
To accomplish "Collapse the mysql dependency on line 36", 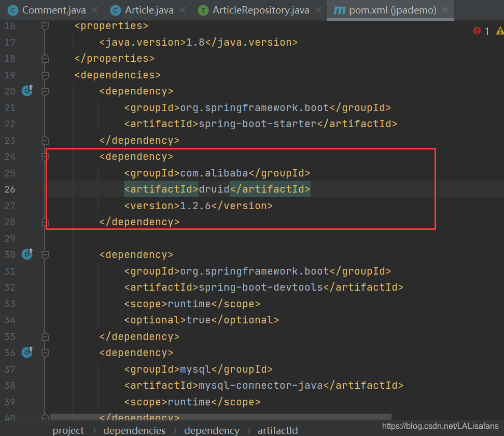I will [45, 353].
